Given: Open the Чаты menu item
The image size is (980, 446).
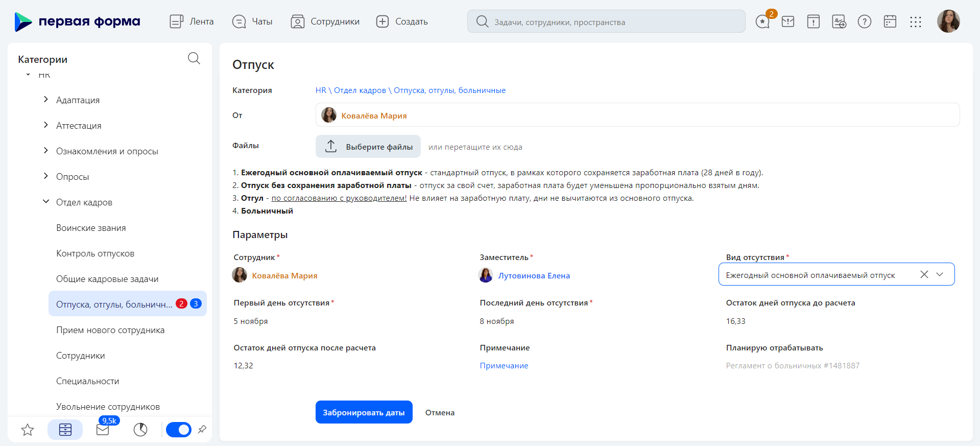Looking at the screenshot, I should tap(252, 21).
